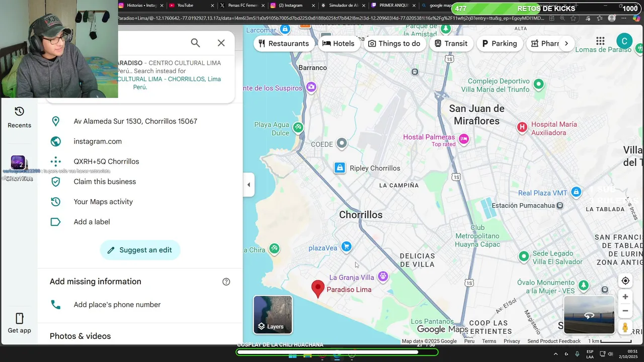
Task: Open Your Maps activity
Action: pyautogui.click(x=103, y=202)
